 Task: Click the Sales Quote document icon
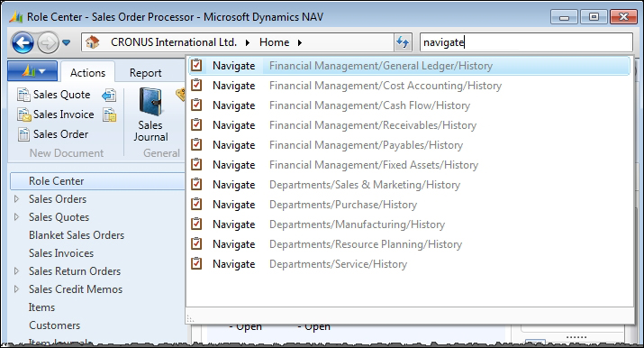point(23,95)
